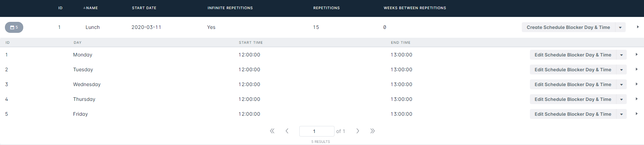The image size is (644, 145).
Task: Edit Schedule Blocker for Friday
Action: pos(573,114)
